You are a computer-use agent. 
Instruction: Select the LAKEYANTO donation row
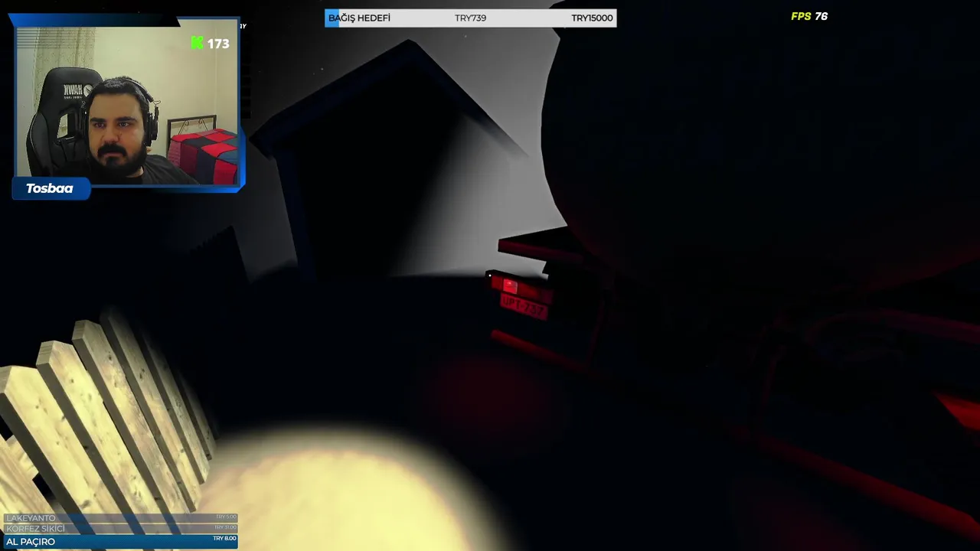click(x=121, y=518)
